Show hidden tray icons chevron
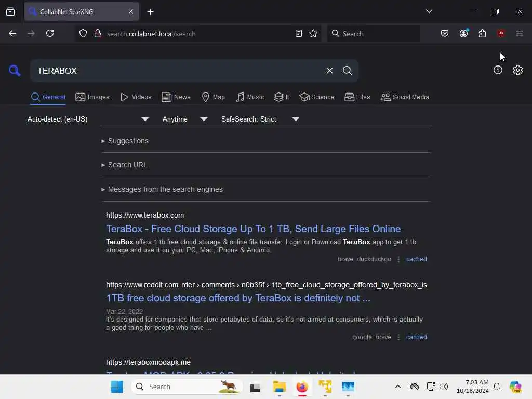Viewport: 532px width, 399px height. [x=397, y=387]
